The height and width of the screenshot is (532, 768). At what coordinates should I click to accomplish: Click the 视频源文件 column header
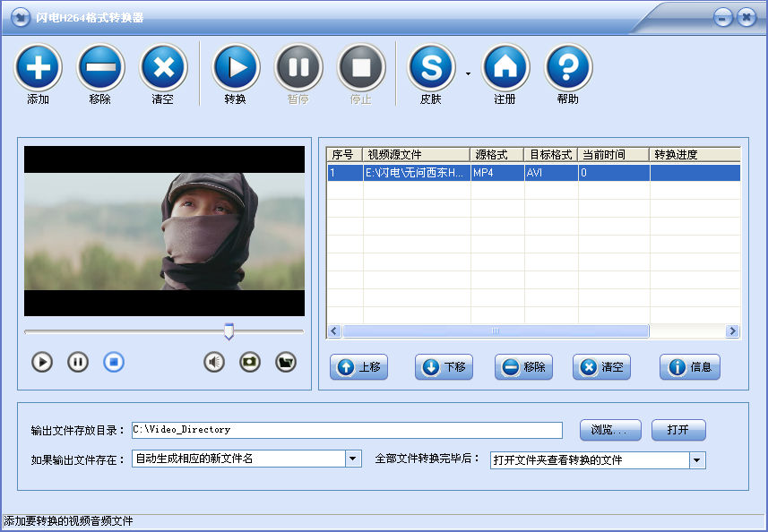(x=416, y=155)
